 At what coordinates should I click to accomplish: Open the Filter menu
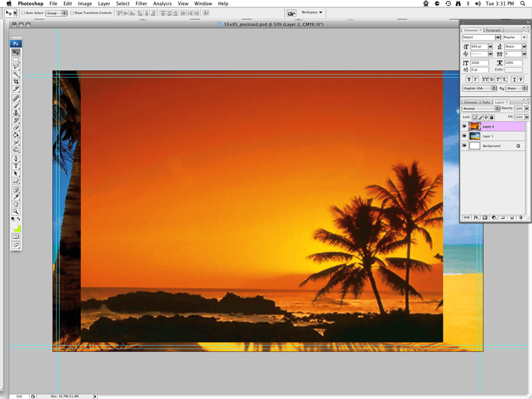(141, 4)
